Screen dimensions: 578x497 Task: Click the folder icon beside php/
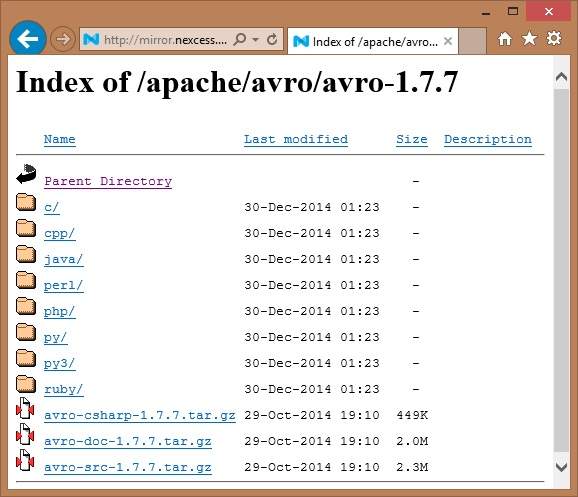coord(26,306)
